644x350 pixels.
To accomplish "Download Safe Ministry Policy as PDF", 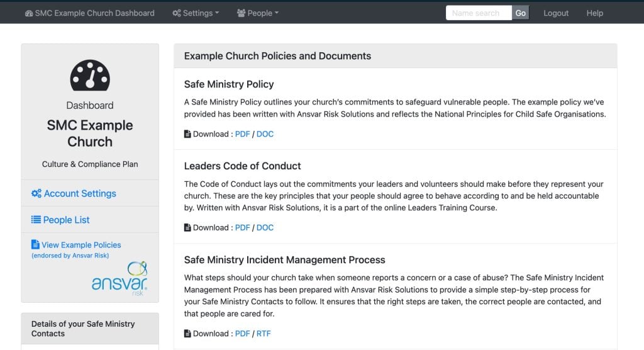I will pos(242,134).
